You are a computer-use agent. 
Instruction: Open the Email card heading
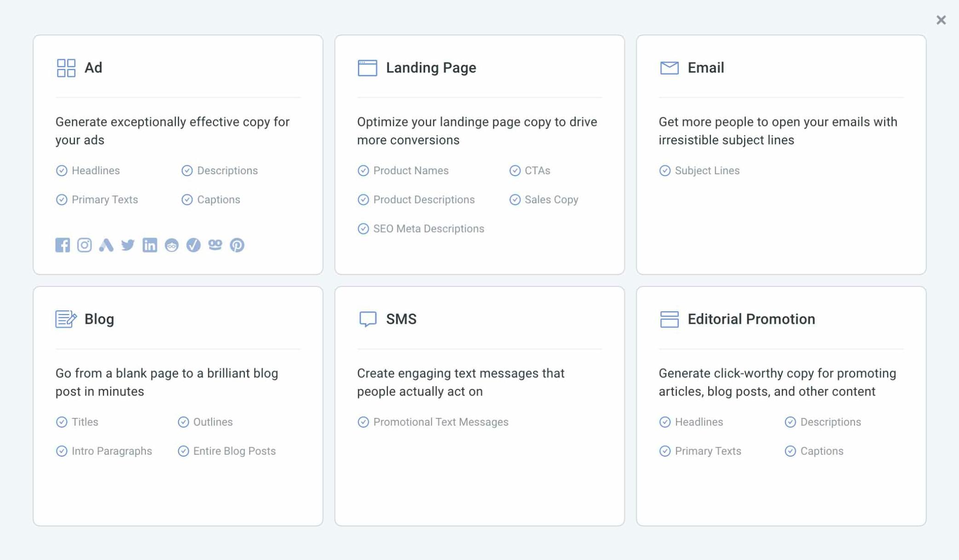[706, 68]
